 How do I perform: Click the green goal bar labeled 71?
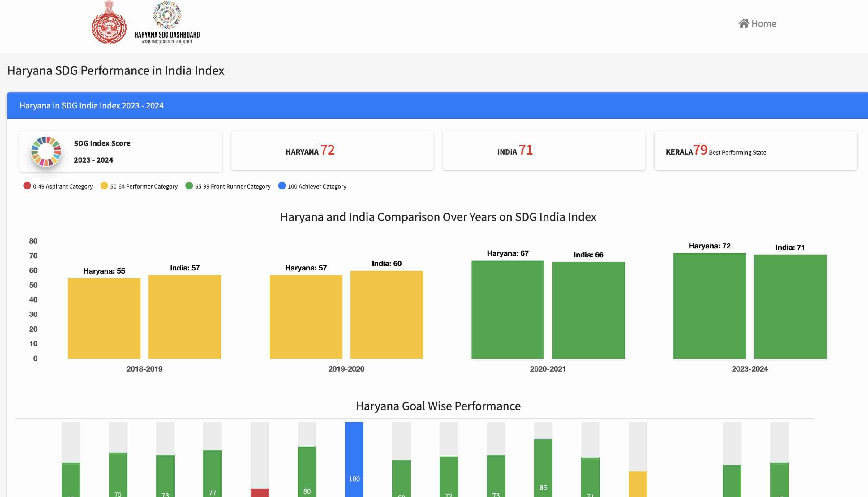[x=590, y=477]
